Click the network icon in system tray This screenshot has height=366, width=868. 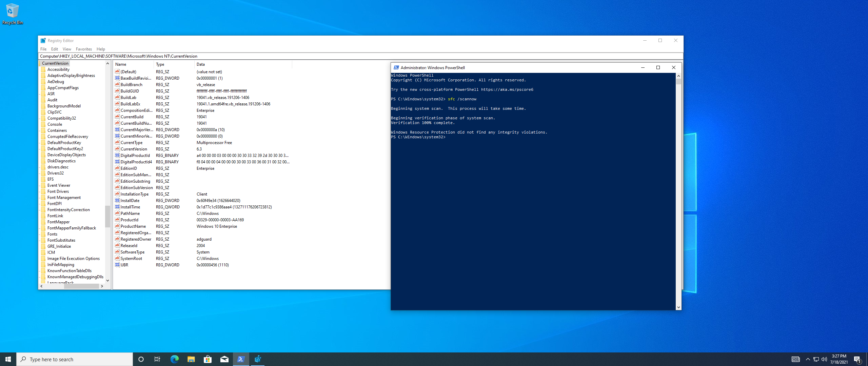coord(816,359)
